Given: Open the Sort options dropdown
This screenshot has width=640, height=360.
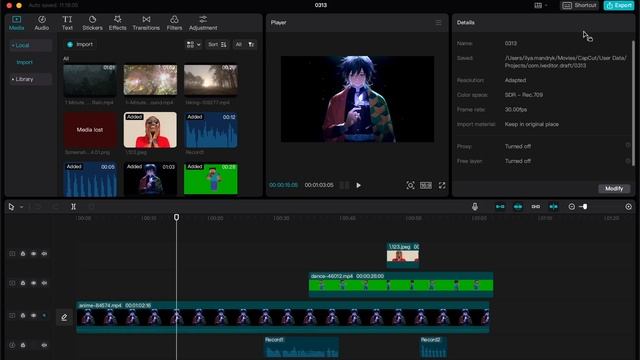Looking at the screenshot, I should pyautogui.click(x=217, y=44).
